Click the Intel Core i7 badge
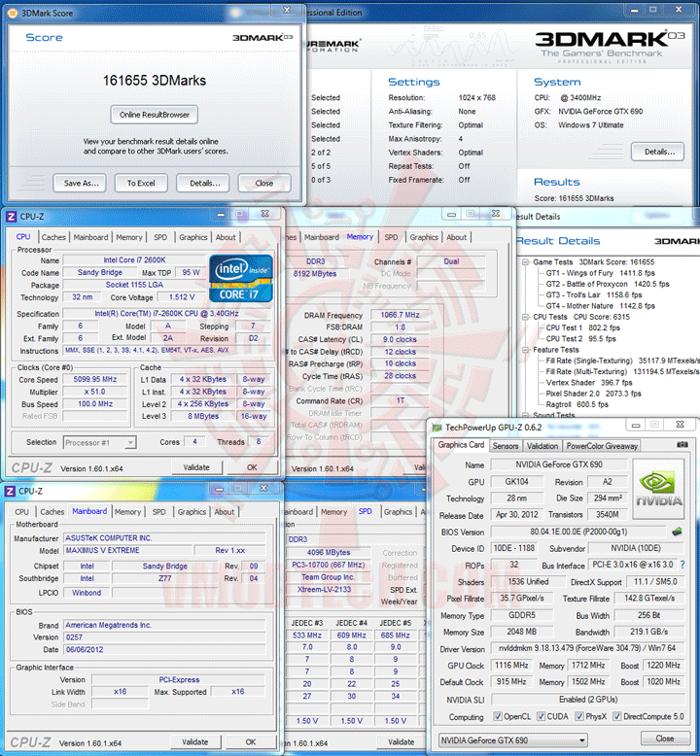Viewport: 700px width, 756px height. point(241,279)
